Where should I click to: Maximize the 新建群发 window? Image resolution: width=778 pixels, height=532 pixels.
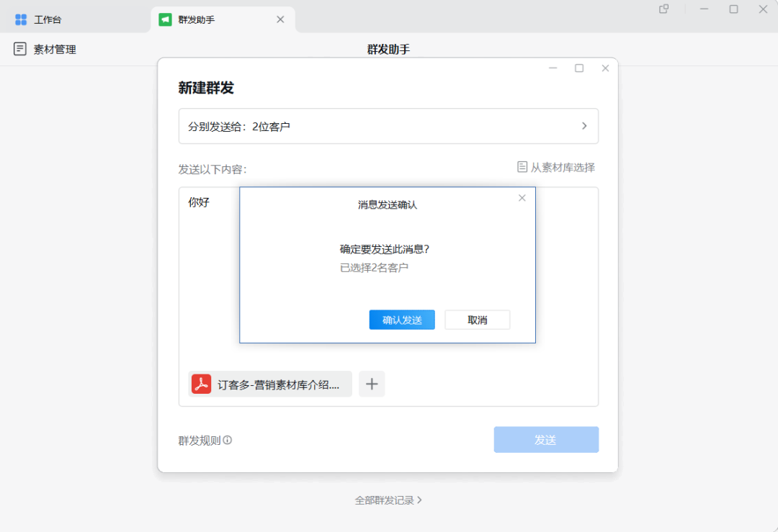coord(579,68)
